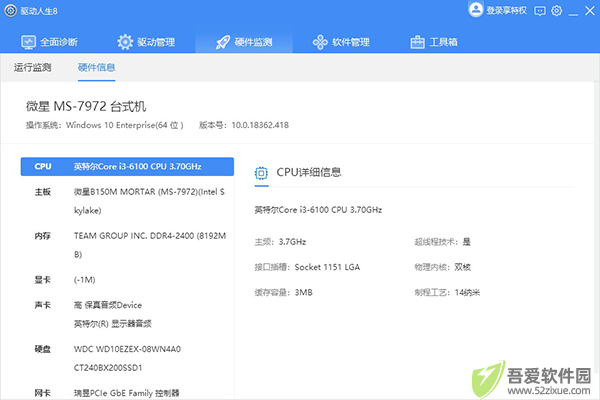Open the 驱动管理 tab
Screen dimensions: 600x400
tap(146, 42)
